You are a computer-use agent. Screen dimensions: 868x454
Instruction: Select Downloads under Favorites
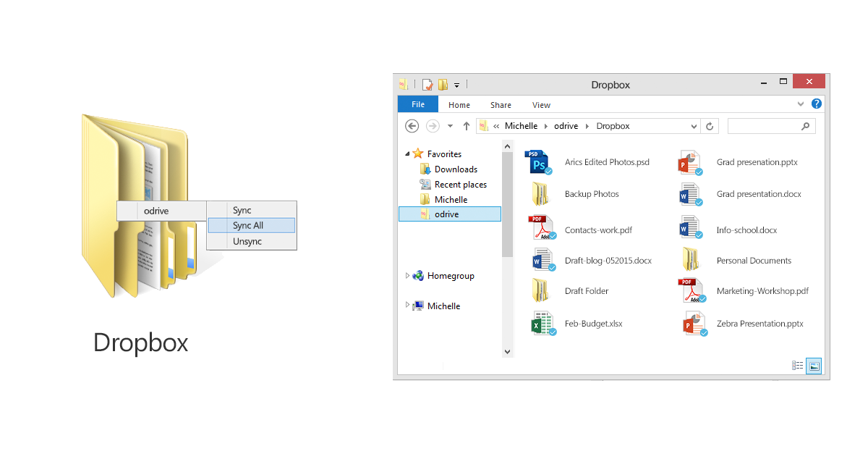pos(456,169)
